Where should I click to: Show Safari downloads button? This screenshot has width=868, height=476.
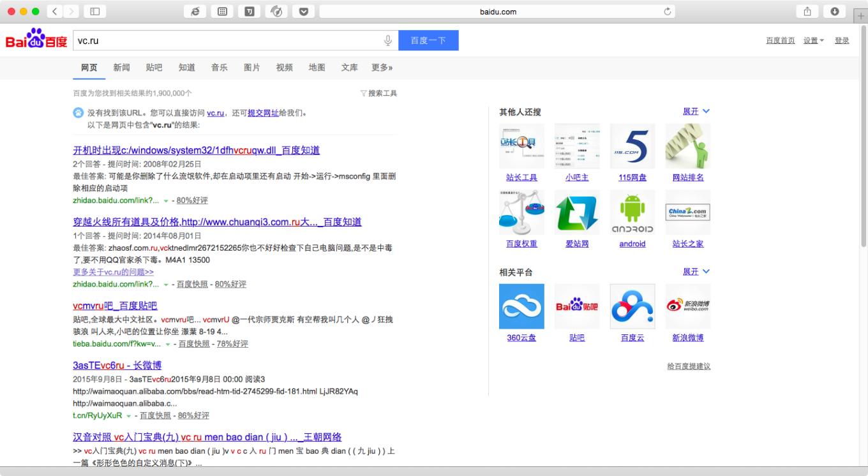834,11
